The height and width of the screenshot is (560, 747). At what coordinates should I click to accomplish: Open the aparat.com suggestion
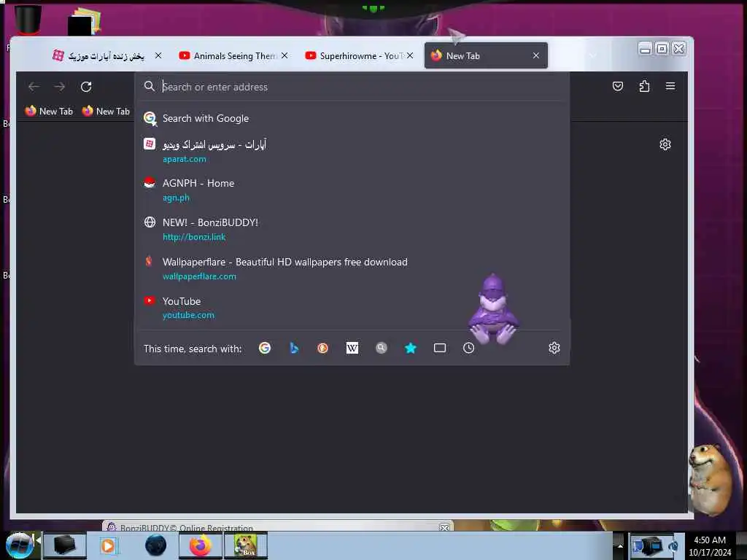pyautogui.click(x=352, y=151)
